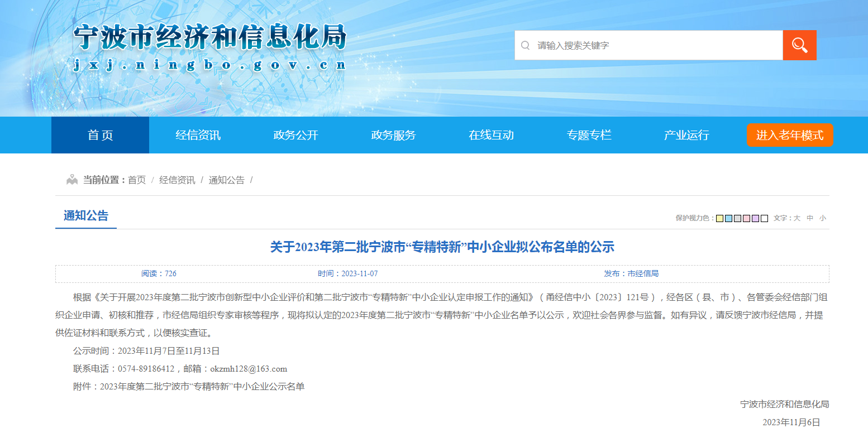Open the 政务服务 navigation menu
The image size is (868, 433).
(394, 135)
